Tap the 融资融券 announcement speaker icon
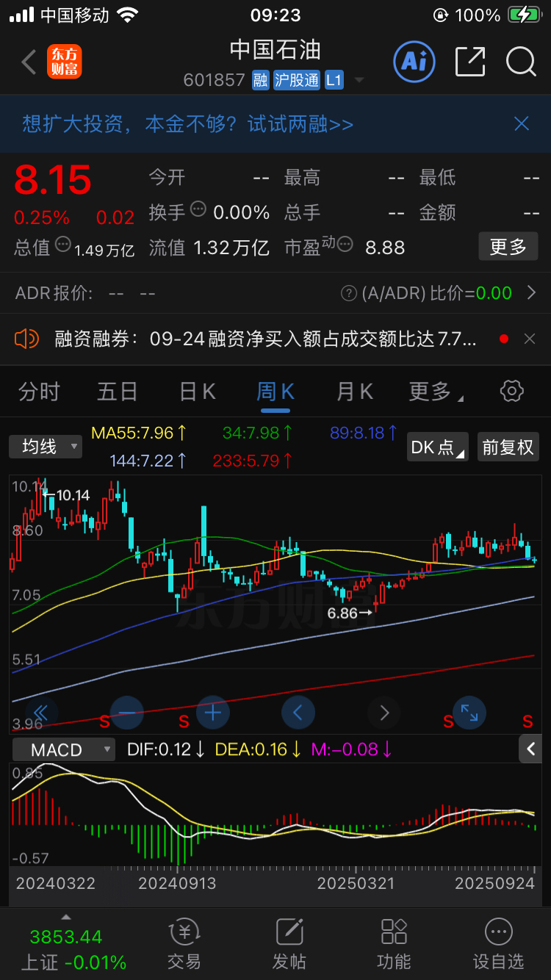 pos(26,339)
